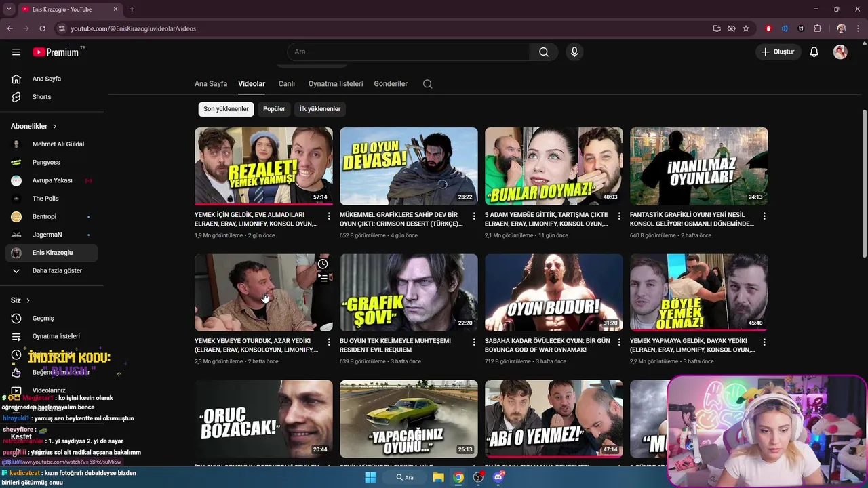868x488 pixels.
Task: Open options for YEMEK YAPMAYA GELDİK video
Action: pyautogui.click(x=764, y=342)
